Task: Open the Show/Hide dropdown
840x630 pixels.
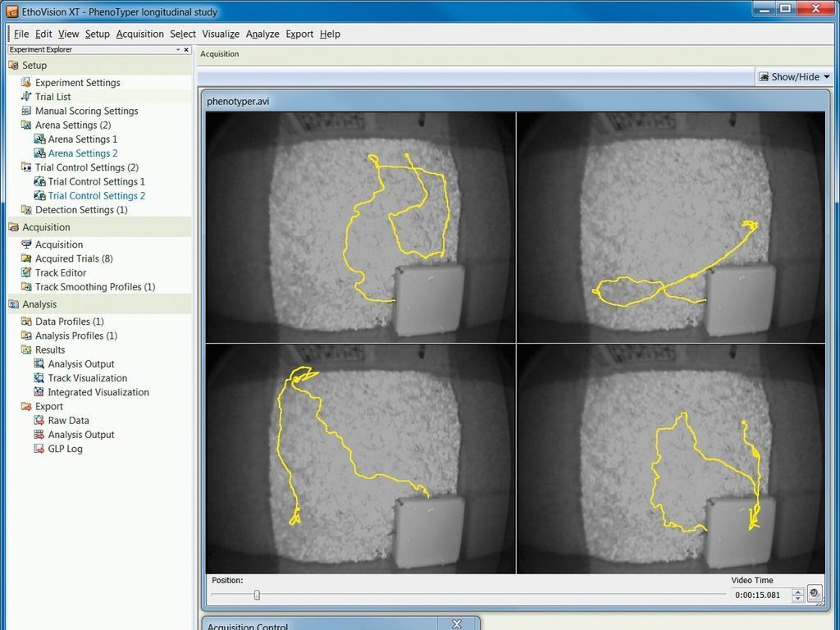Action: pyautogui.click(x=794, y=76)
